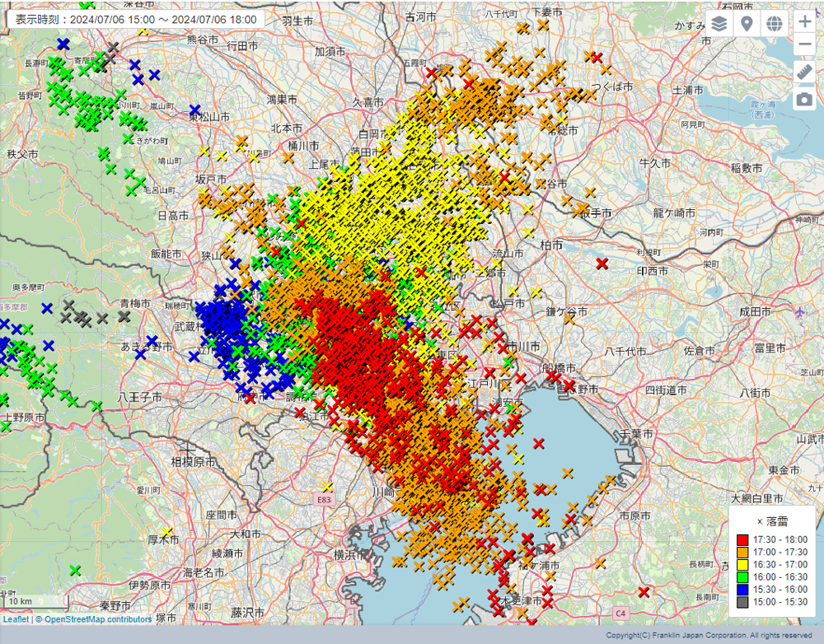Click the blue 15:30 - 16:00 legend swatch

point(742,590)
